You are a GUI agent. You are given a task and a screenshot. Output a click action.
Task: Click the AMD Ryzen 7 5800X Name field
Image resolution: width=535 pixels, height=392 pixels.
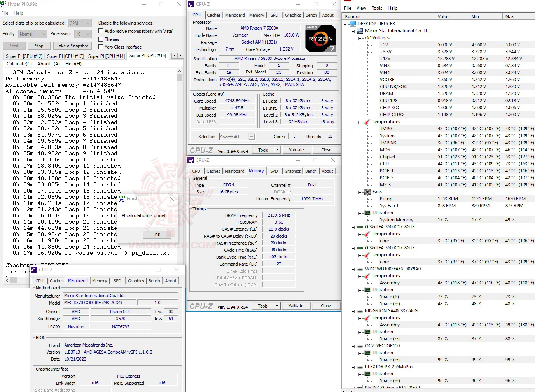coord(259,28)
